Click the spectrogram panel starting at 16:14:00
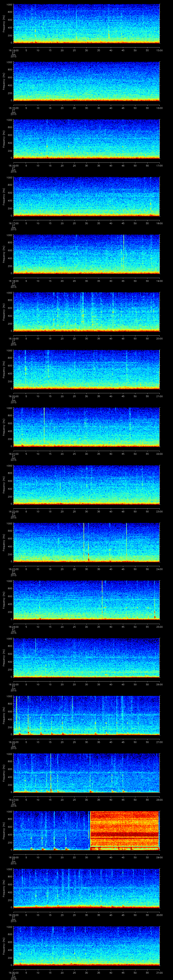This screenshot has width=173, height=980. point(86,24)
